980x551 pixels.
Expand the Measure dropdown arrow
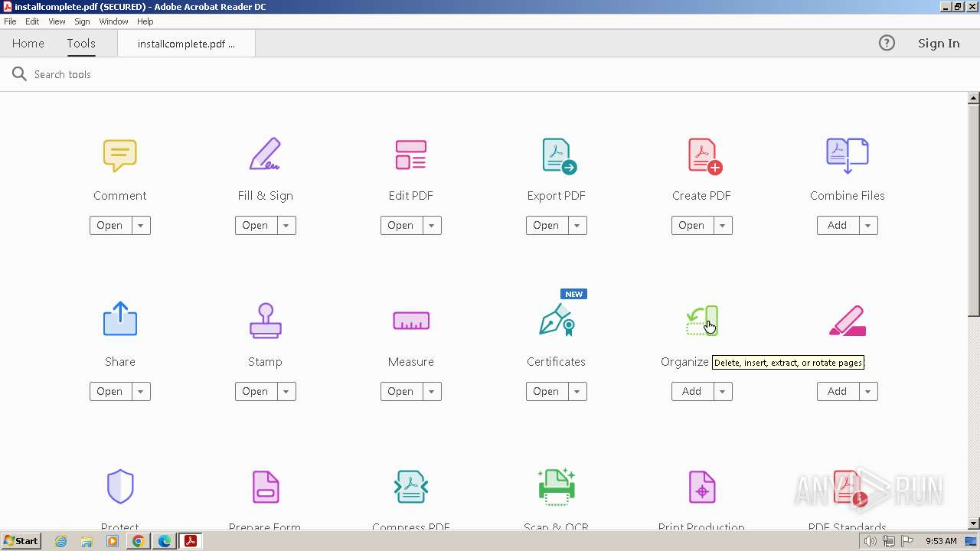click(431, 392)
